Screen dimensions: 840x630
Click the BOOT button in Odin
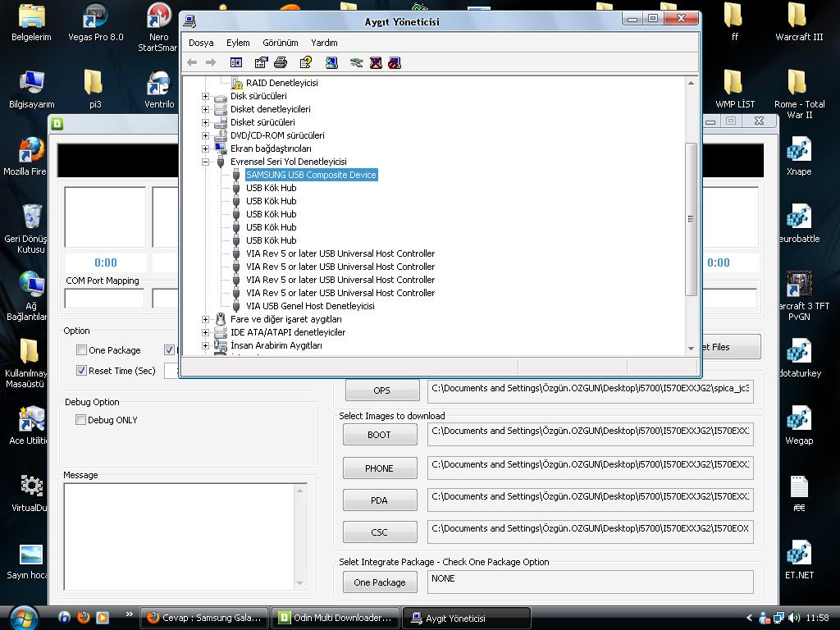click(x=379, y=435)
